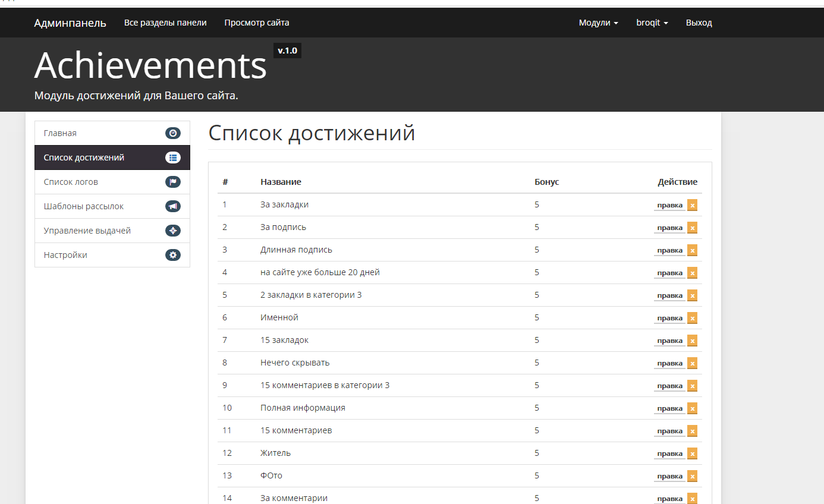Click the v.1.0 version badge
The image size is (824, 504).
[x=287, y=51]
